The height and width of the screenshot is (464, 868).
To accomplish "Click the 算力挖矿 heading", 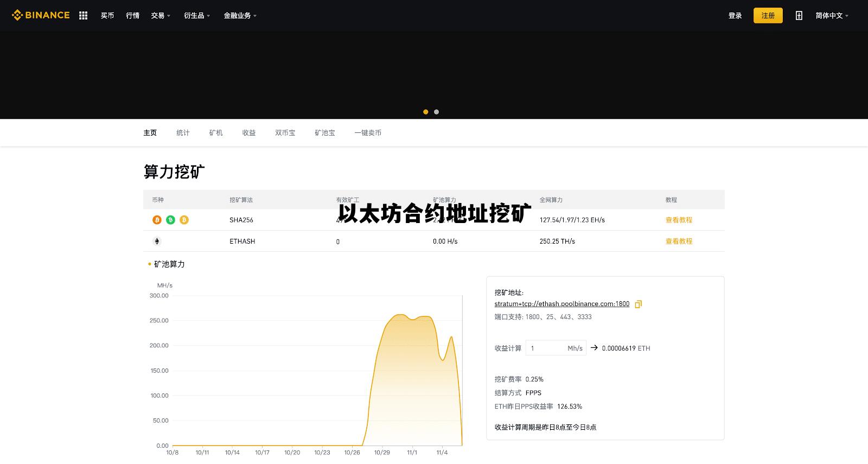I will click(174, 171).
